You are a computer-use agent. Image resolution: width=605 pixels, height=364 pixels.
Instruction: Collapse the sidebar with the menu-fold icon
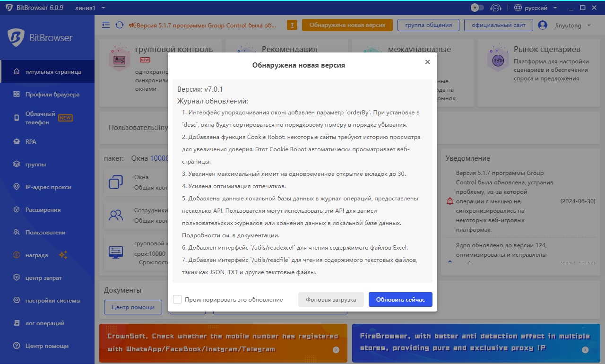(106, 25)
